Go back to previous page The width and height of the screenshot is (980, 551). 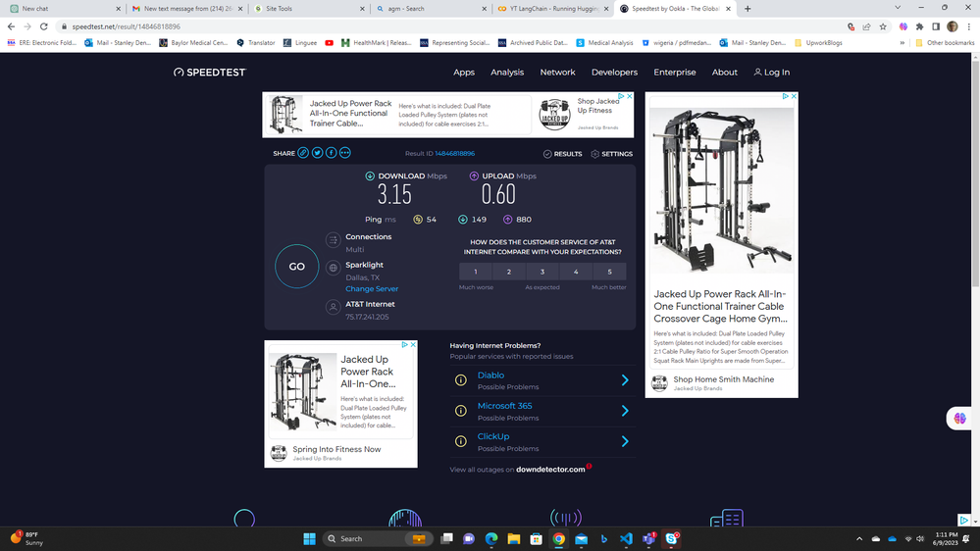pyautogui.click(x=11, y=26)
